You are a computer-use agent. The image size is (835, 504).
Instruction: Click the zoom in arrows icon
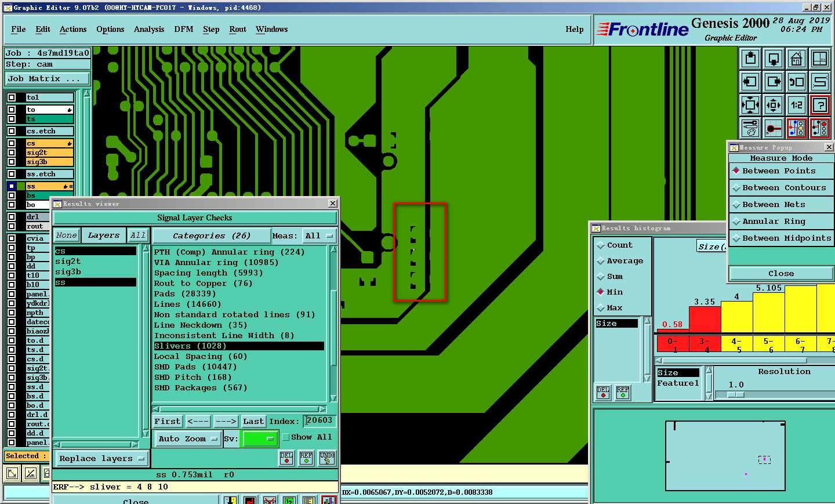750,105
